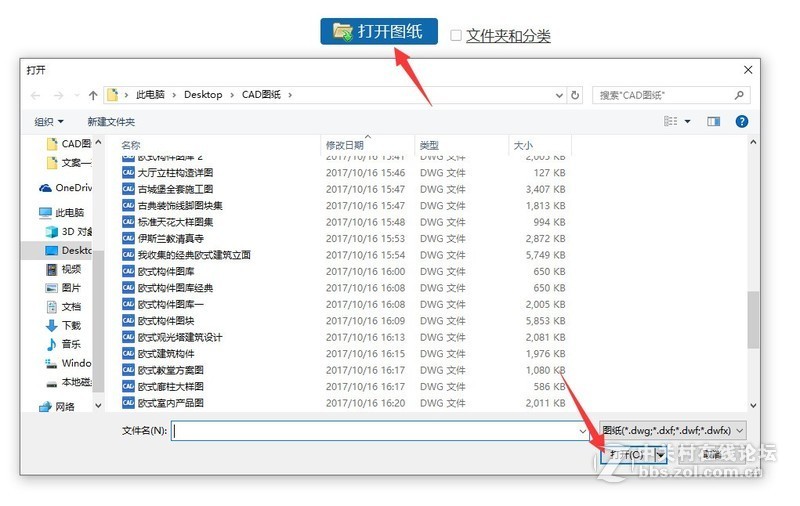Select the file 大厅立柱构造详图
This screenshot has width=800, height=506.
(175, 173)
